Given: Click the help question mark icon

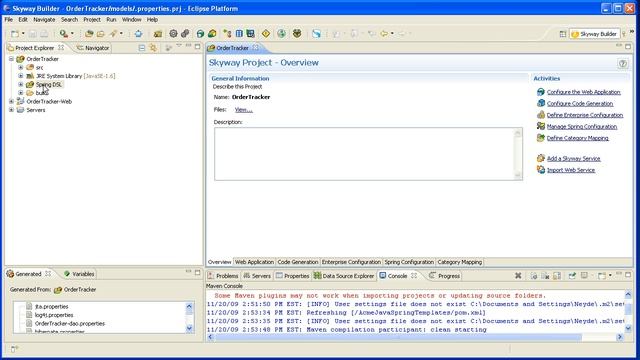Looking at the screenshot, I should [x=622, y=63].
